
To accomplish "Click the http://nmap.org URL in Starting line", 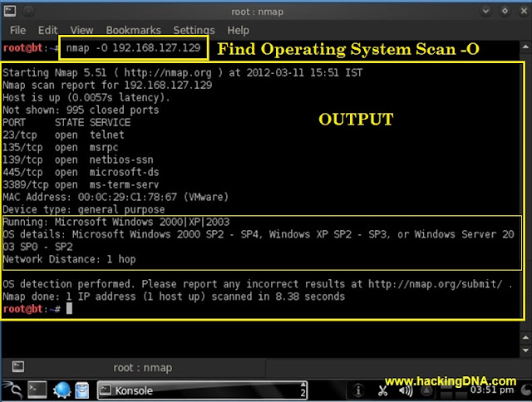I will [x=168, y=72].
